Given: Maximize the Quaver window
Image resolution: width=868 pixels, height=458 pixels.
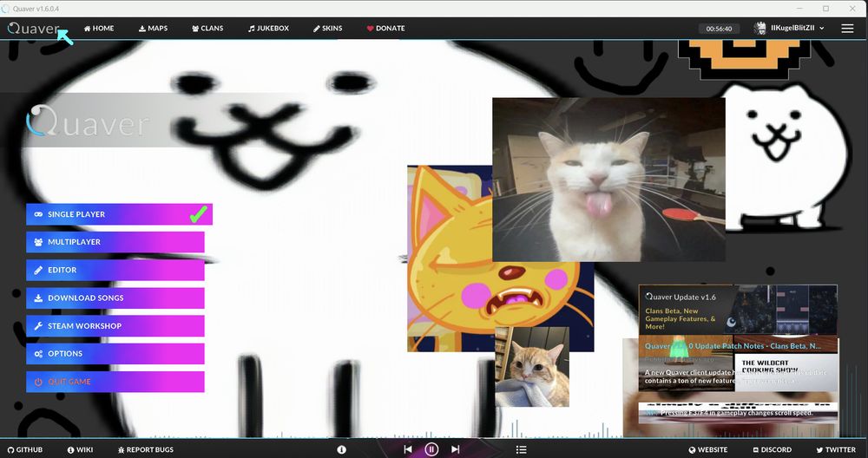Looking at the screenshot, I should [x=825, y=9].
